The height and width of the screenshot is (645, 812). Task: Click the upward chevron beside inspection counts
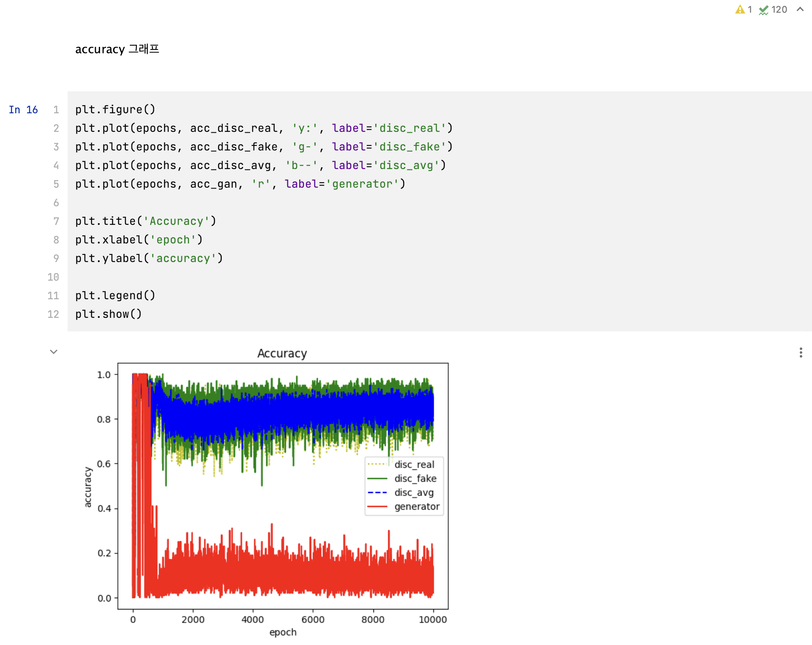[x=800, y=9]
